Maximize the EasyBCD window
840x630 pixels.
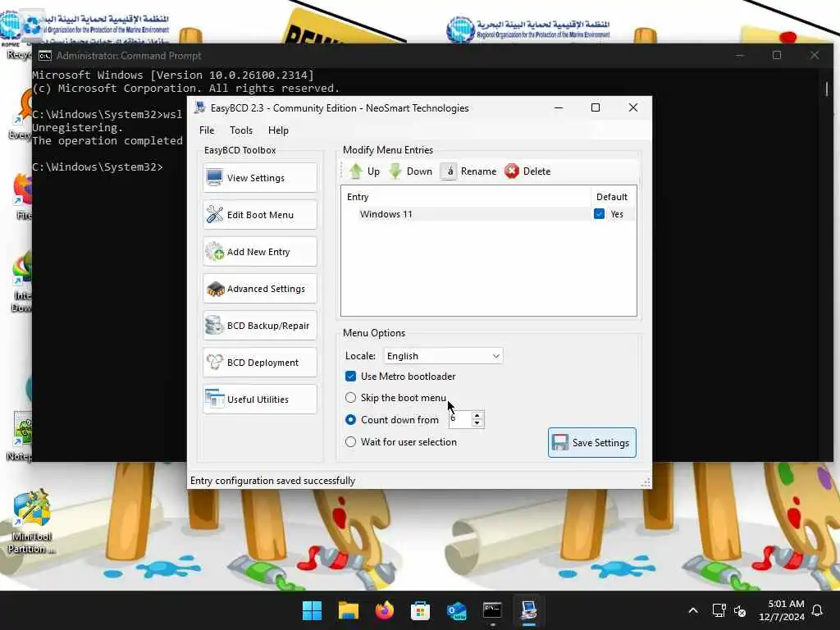[596, 107]
